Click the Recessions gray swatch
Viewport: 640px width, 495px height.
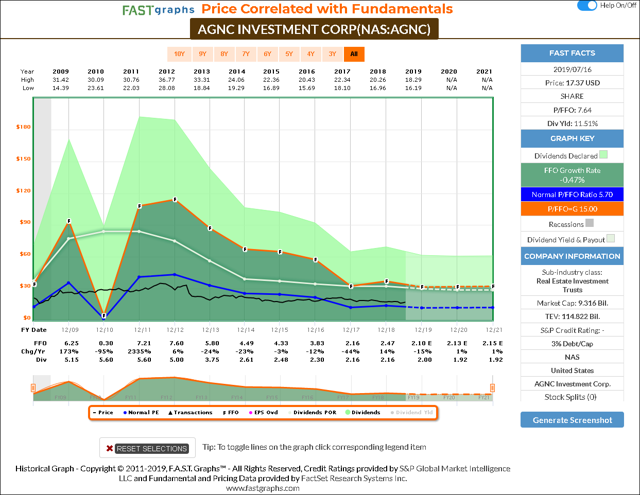589,223
